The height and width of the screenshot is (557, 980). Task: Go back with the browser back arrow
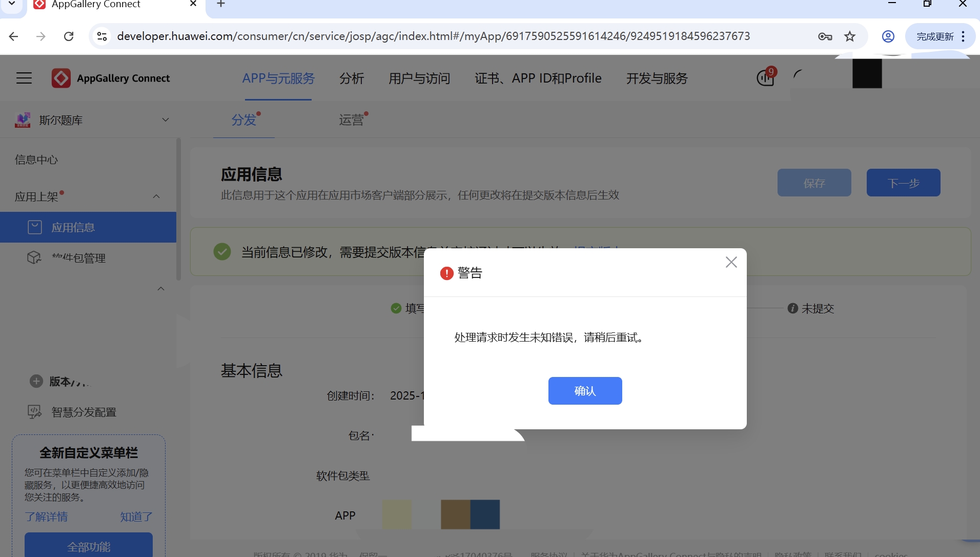click(14, 36)
